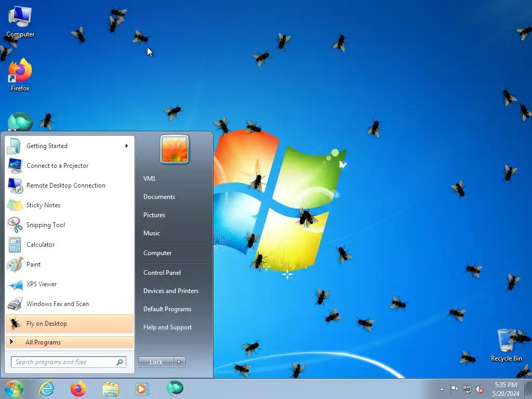Open the Getting Started icon in Start menu
Image resolution: width=532 pixels, height=399 pixels.
pyautogui.click(x=15, y=146)
